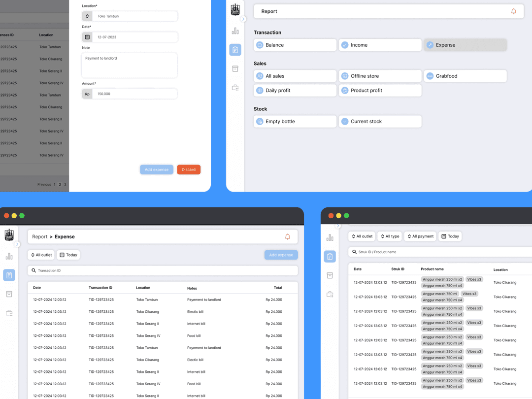Image resolution: width=532 pixels, height=399 pixels.
Task: Click the clipboard icon in Expense window sidebar
Action: tap(9, 275)
